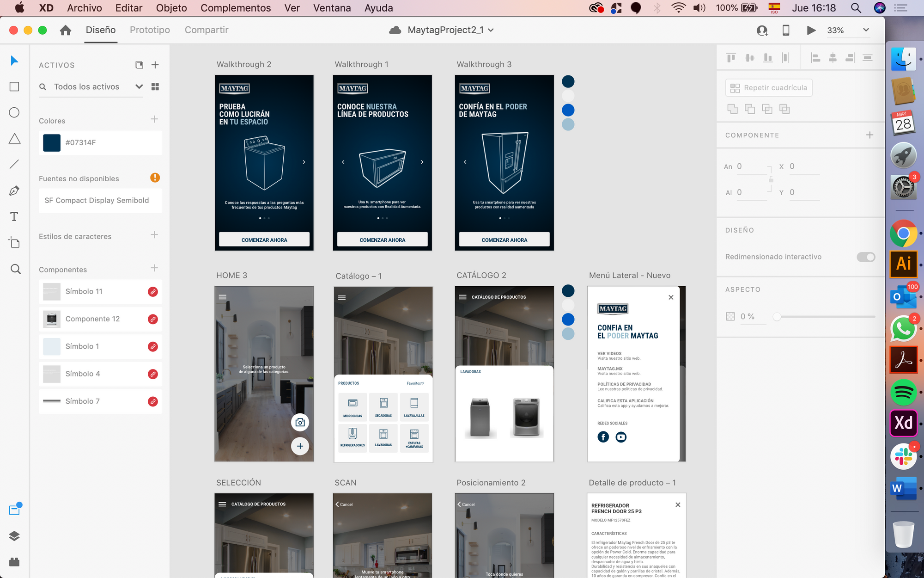Click linked badge on Símbolo 11
The image size is (924, 578).
pos(153,292)
